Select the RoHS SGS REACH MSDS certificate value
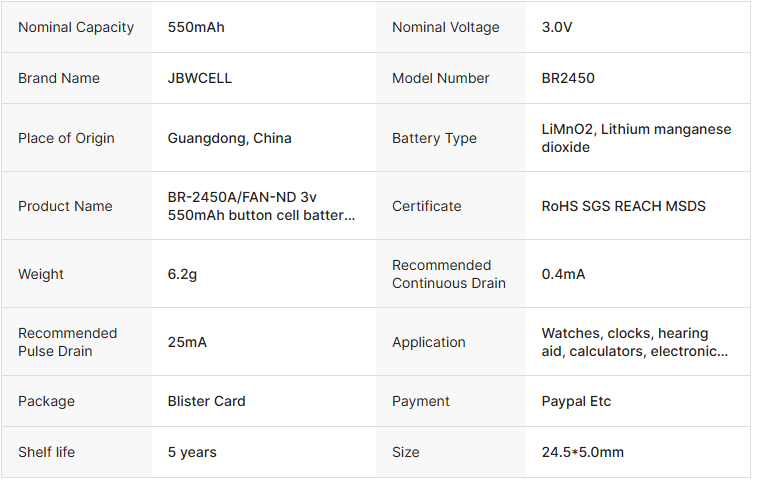757x481 pixels. click(x=624, y=206)
